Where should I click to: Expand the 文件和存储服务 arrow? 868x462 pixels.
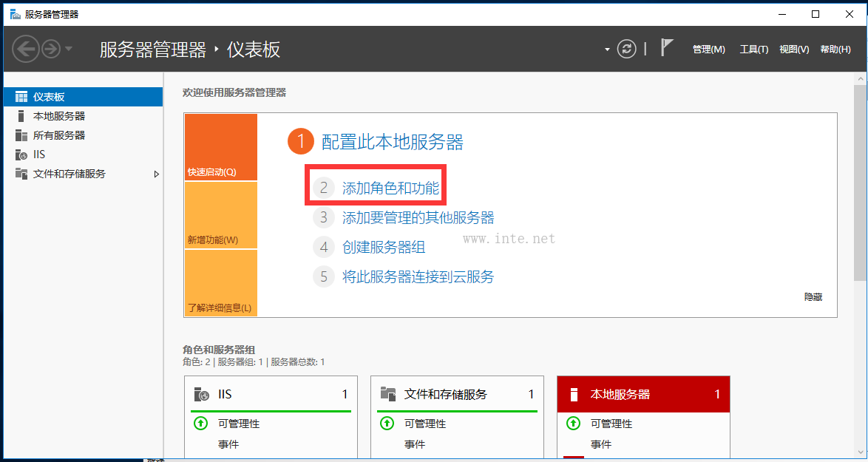[156, 174]
